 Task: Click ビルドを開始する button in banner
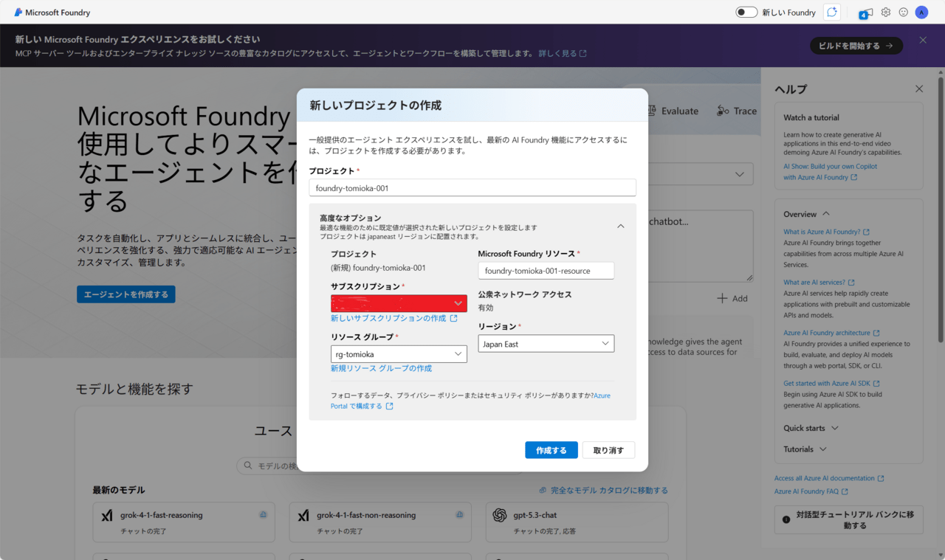click(x=856, y=46)
